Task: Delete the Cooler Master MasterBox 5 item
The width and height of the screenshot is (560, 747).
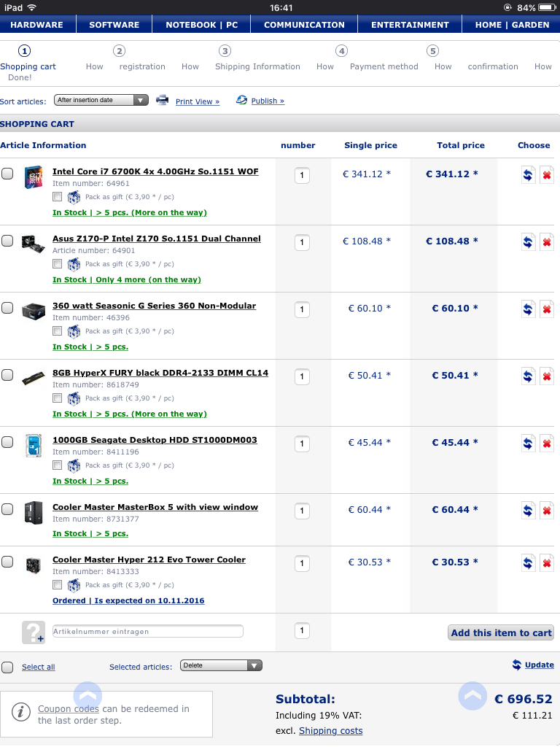Action: pos(547,511)
